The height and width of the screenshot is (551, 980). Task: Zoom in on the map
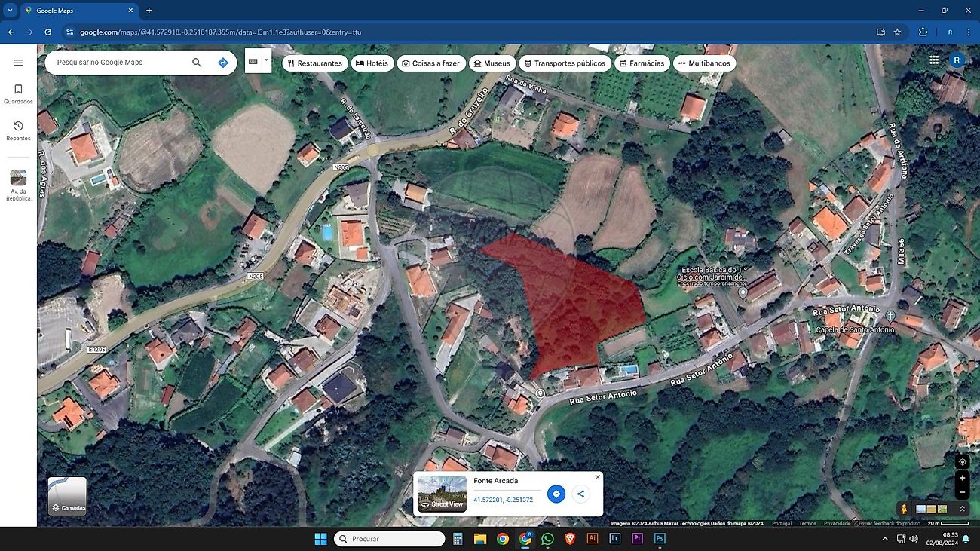tap(962, 478)
